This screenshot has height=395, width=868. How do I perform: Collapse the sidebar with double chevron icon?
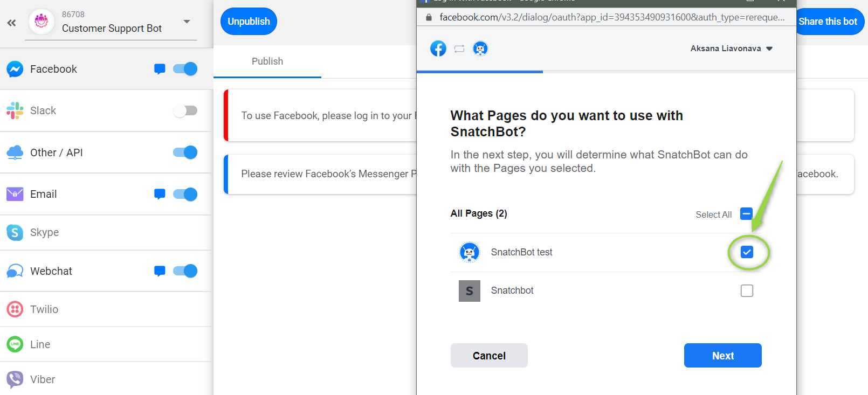(11, 23)
